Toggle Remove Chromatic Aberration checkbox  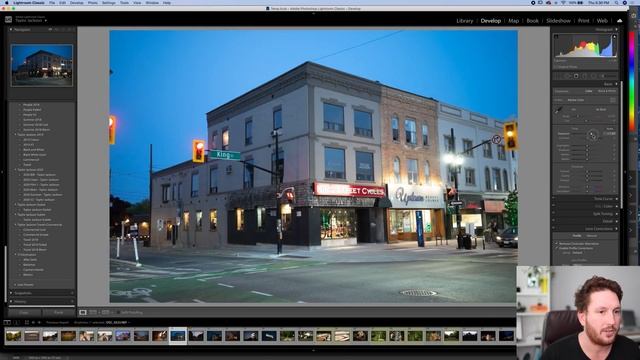click(556, 244)
